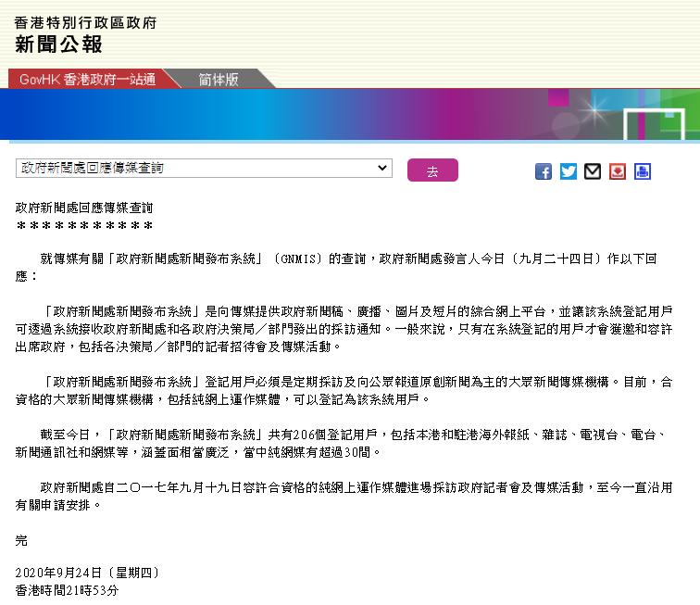Click 香港特別行政區政府 text in the header
Viewport: 700px width, 605px height.
point(85,22)
